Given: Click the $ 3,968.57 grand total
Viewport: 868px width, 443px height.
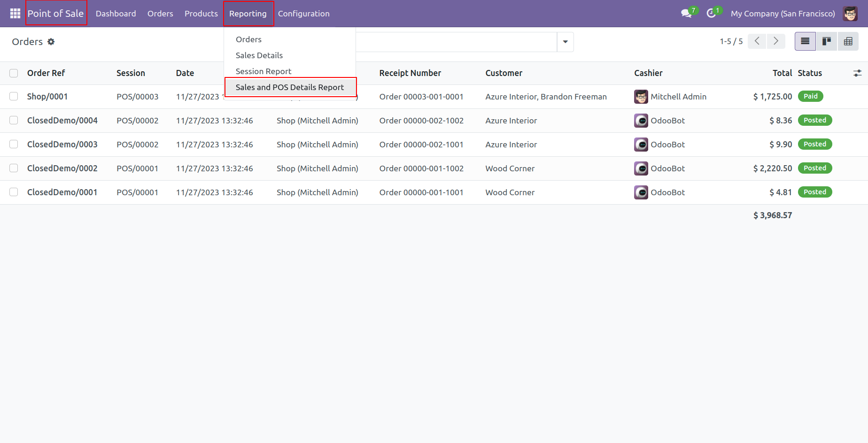Looking at the screenshot, I should click(x=773, y=215).
